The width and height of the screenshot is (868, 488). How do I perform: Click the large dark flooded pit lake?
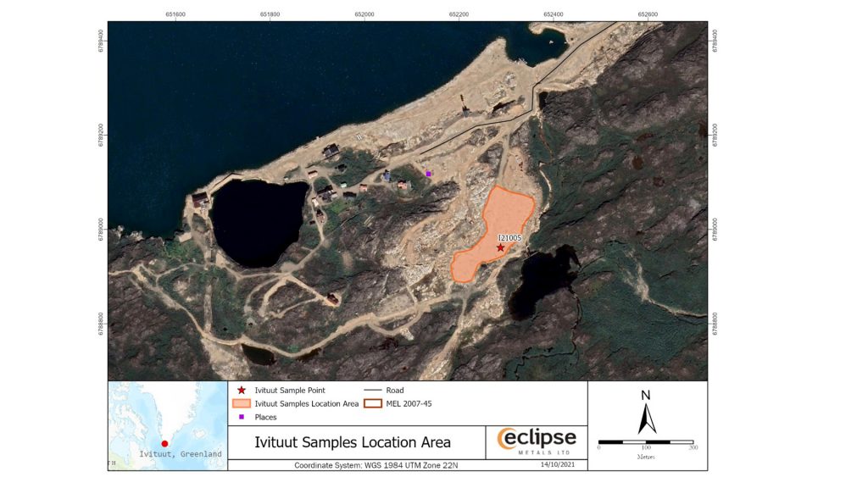tap(258, 221)
